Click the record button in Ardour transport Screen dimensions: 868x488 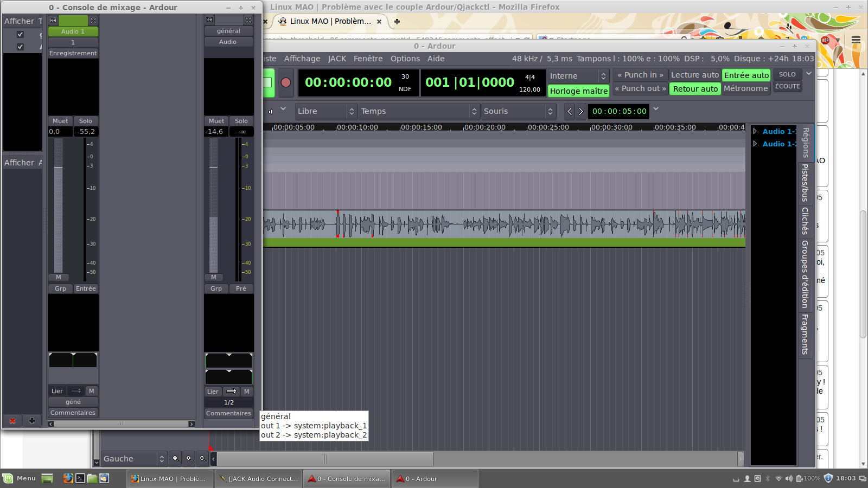pos(286,82)
